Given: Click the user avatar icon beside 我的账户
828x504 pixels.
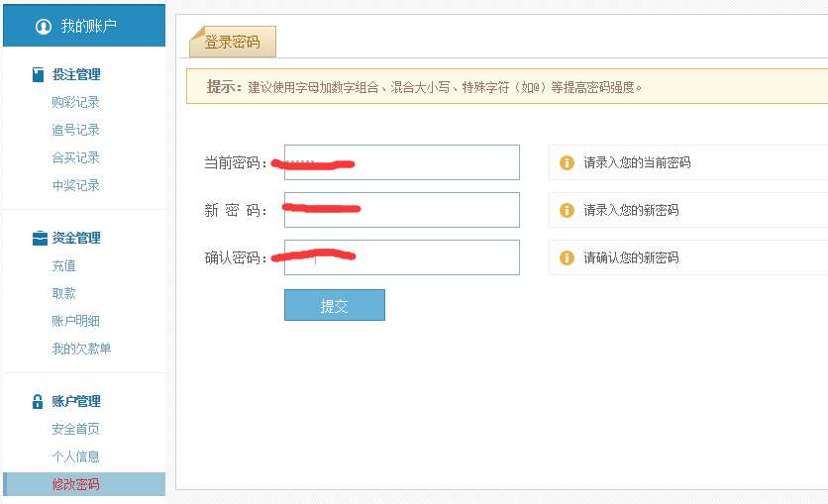Looking at the screenshot, I should click(x=44, y=27).
